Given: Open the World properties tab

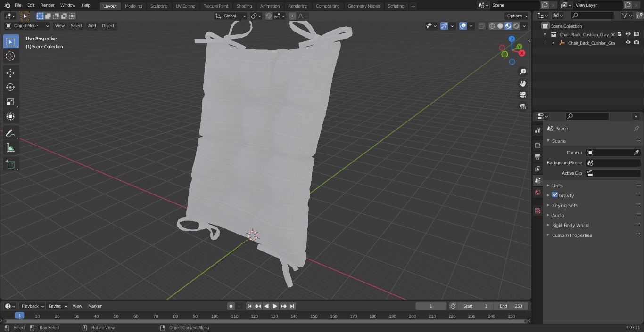Looking at the screenshot, I should click(537, 192).
